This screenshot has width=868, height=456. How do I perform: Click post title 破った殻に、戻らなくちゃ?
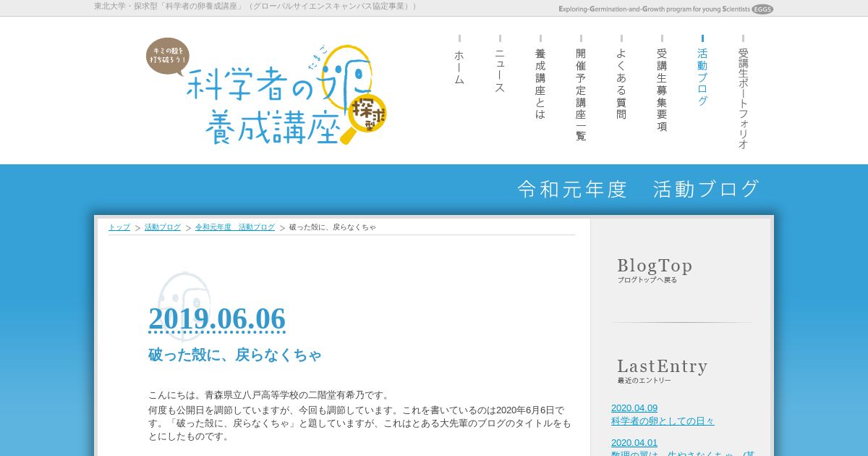point(235,355)
